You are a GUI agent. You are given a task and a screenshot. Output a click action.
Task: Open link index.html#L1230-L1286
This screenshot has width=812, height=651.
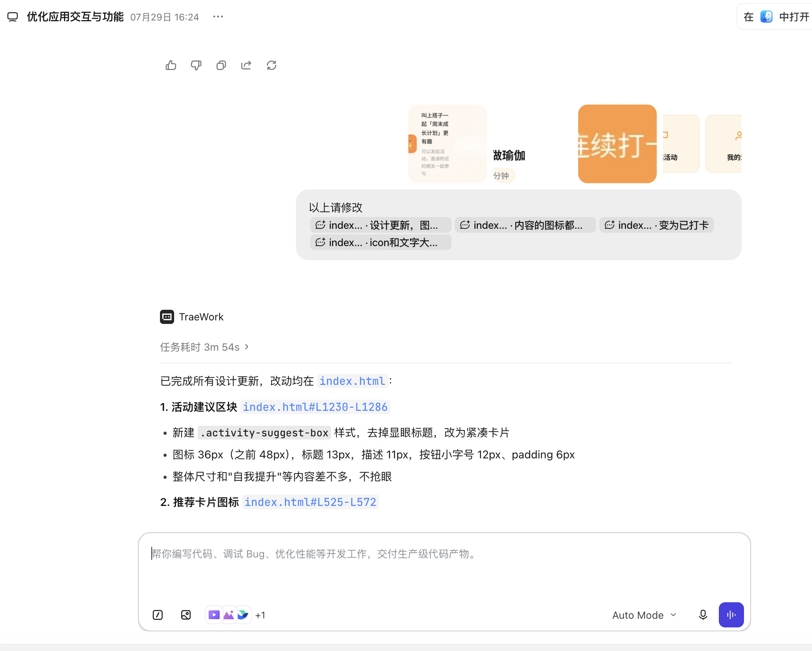315,407
